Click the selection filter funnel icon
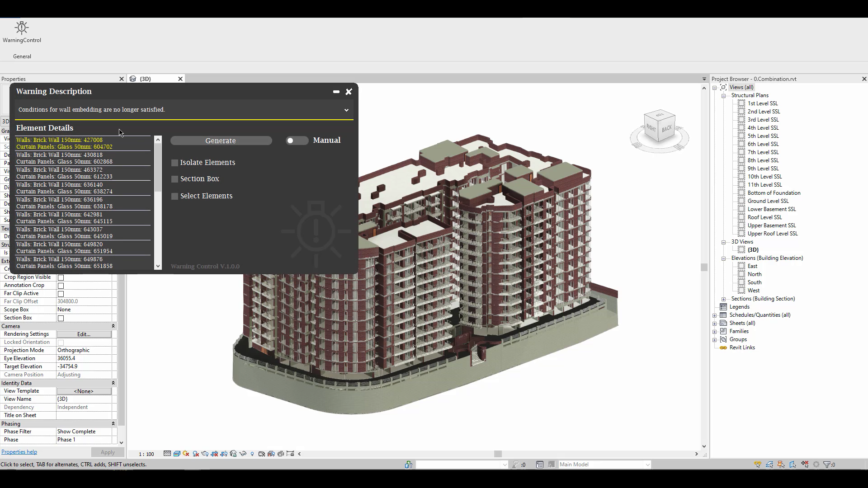Image resolution: width=868 pixels, height=488 pixels. click(827, 465)
